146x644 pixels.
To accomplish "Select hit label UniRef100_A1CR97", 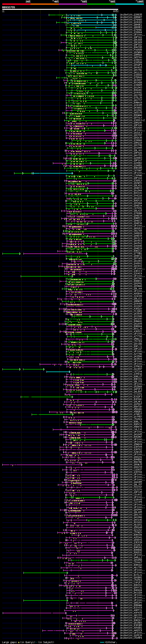I will click(x=131, y=369).
